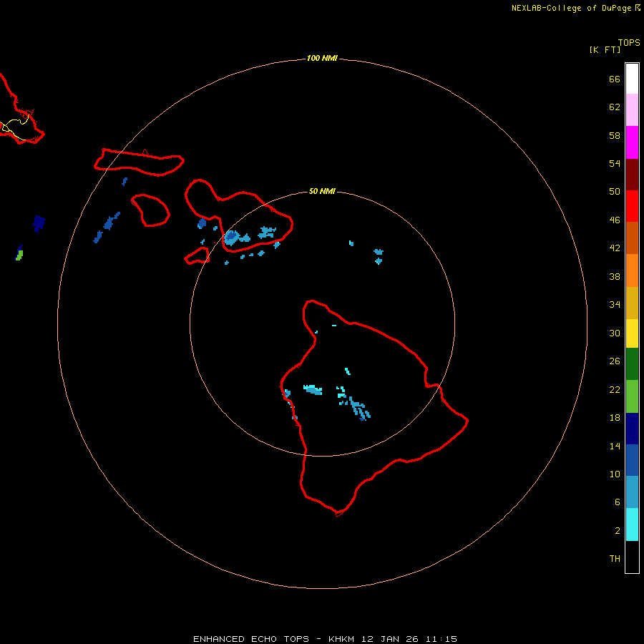The image size is (644, 644).
Task: Click the 11:15 timestamp in the caption
Action: tap(441, 639)
